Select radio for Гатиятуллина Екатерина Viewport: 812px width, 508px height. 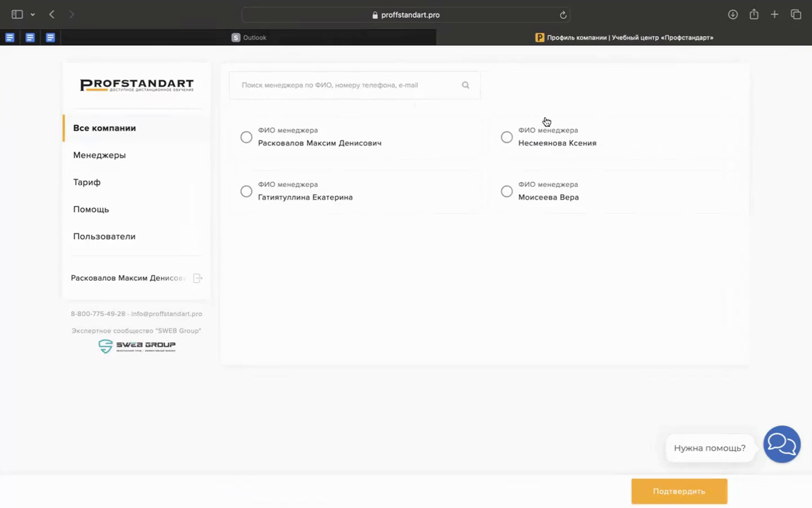pos(247,191)
